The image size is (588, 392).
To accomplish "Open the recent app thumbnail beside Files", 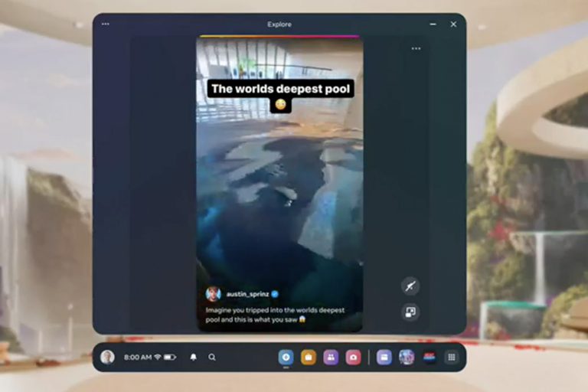I will tap(407, 357).
